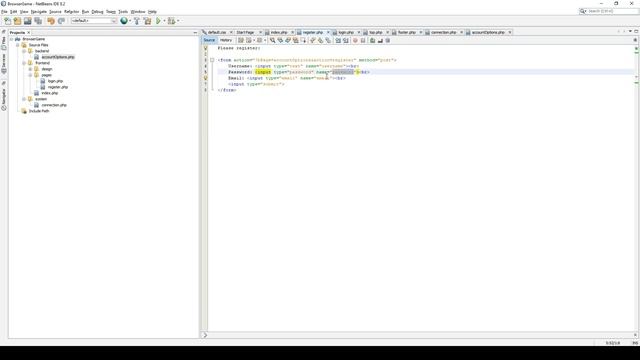The height and width of the screenshot is (360, 640).
Task: Collapse the pages folder node
Action: pyautogui.click(x=30, y=75)
